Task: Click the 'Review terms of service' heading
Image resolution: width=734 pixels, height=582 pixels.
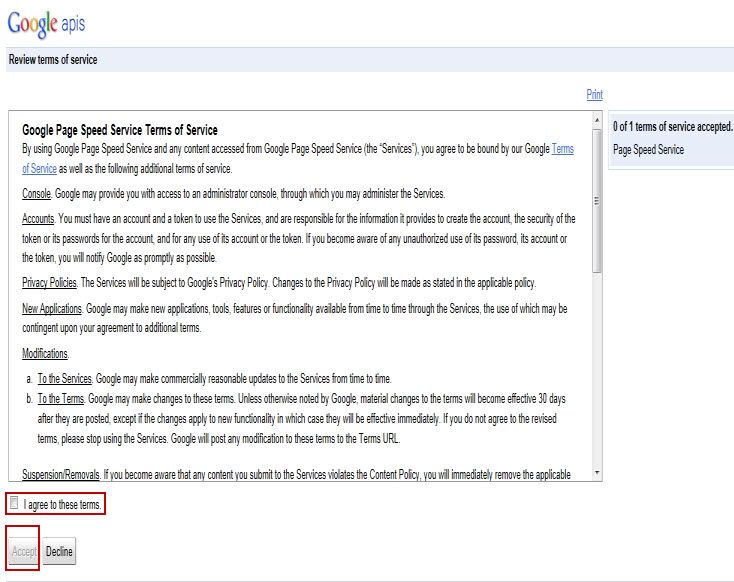Action: click(53, 60)
